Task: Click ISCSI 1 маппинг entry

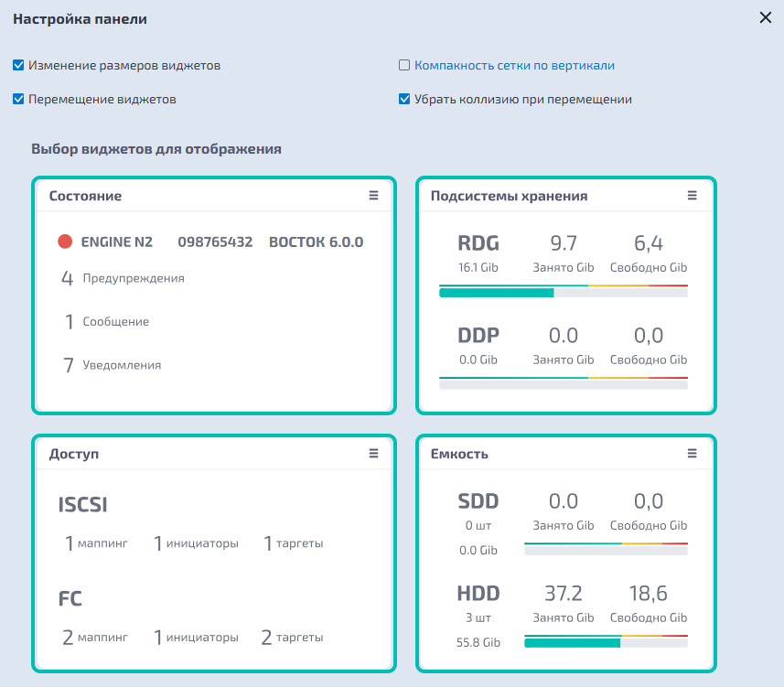Action: point(96,543)
